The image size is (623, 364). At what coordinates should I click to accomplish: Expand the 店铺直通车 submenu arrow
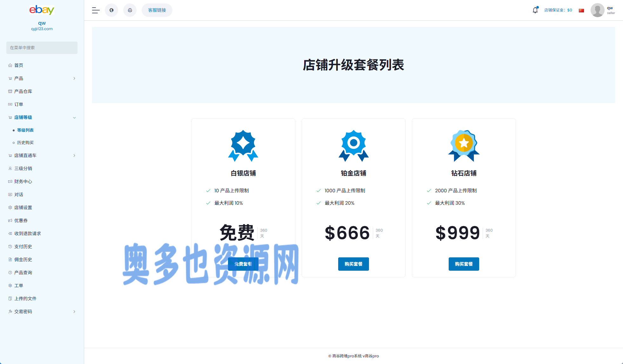tap(74, 156)
